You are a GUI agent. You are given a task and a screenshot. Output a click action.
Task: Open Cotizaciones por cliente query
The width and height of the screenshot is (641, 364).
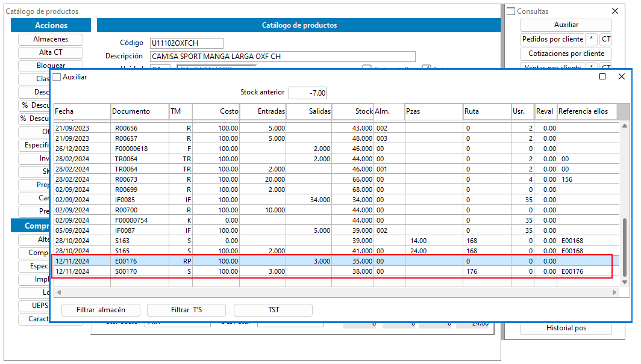pos(566,54)
